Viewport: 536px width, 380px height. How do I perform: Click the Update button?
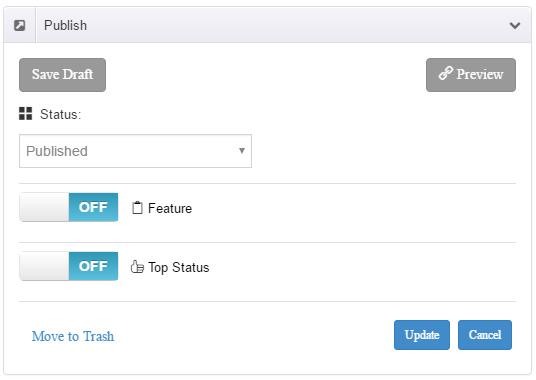[x=422, y=335]
